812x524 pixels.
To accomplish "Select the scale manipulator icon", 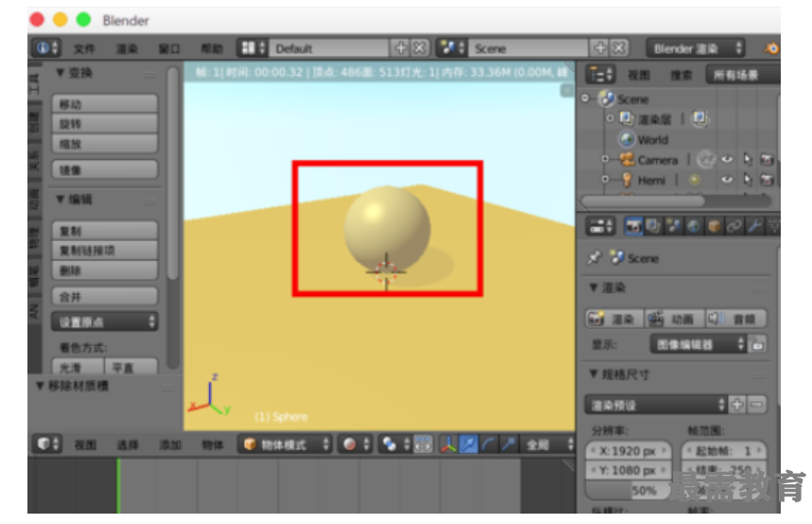I will 508,445.
